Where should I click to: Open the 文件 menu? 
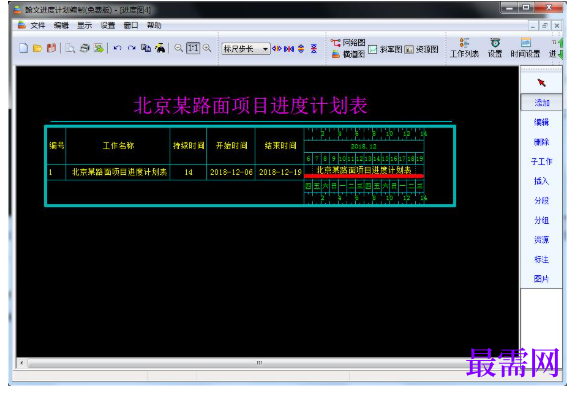tap(37, 25)
